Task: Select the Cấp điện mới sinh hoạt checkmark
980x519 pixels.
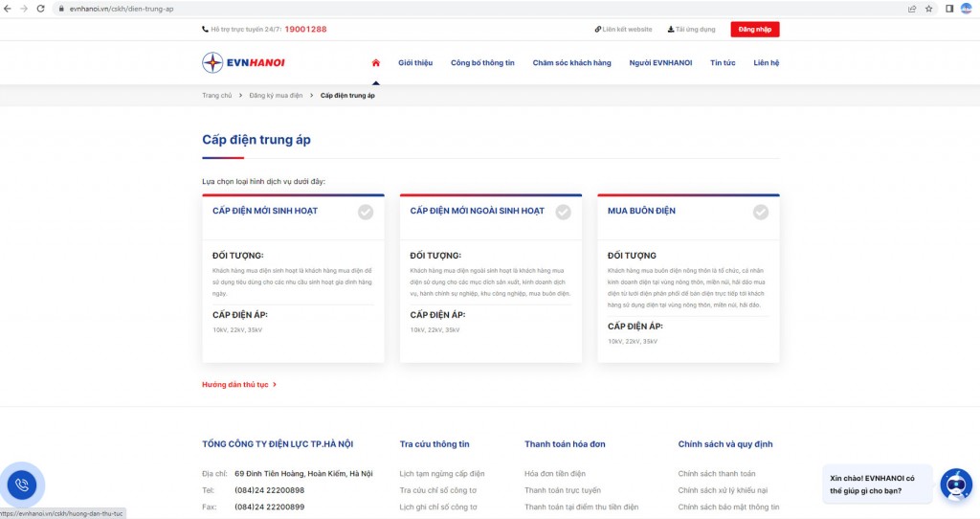Action: click(366, 212)
